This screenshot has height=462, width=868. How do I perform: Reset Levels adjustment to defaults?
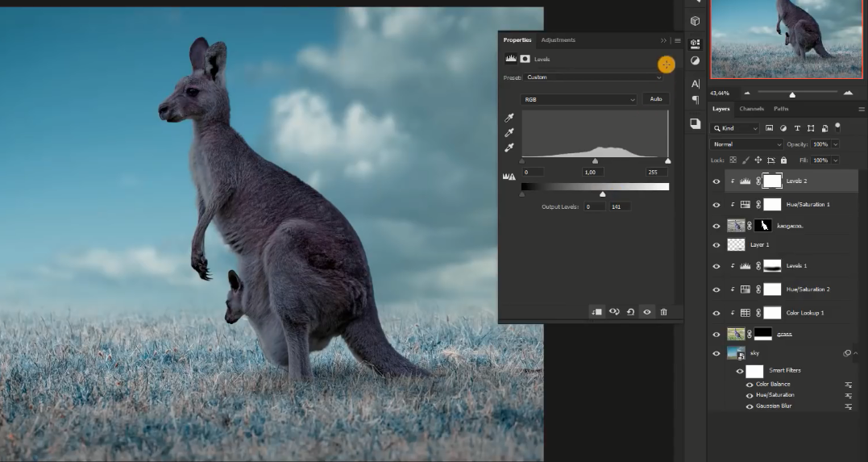point(630,312)
